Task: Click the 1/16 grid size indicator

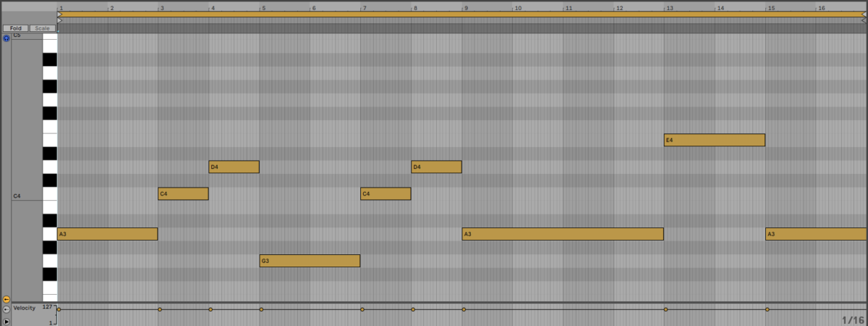Action: coord(853,319)
